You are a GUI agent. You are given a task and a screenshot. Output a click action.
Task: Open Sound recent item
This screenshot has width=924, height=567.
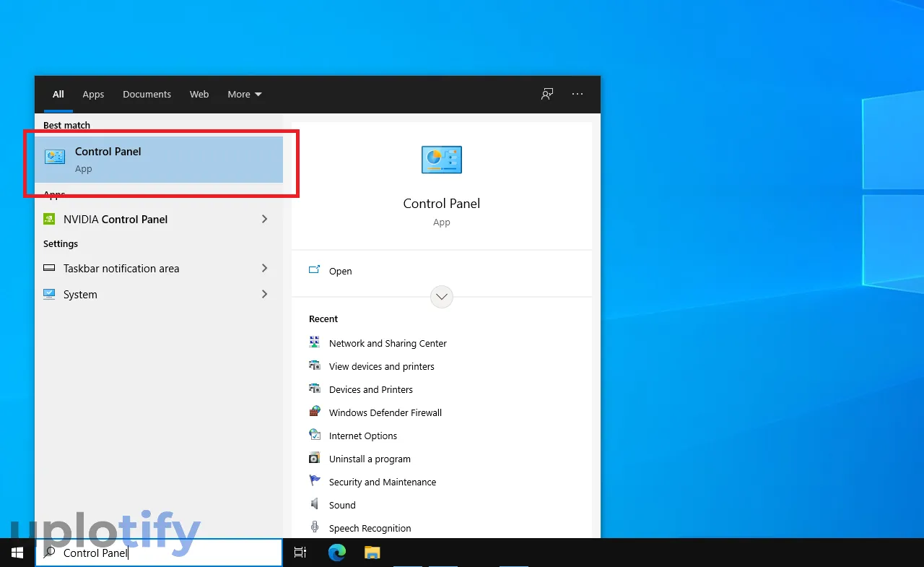(342, 505)
